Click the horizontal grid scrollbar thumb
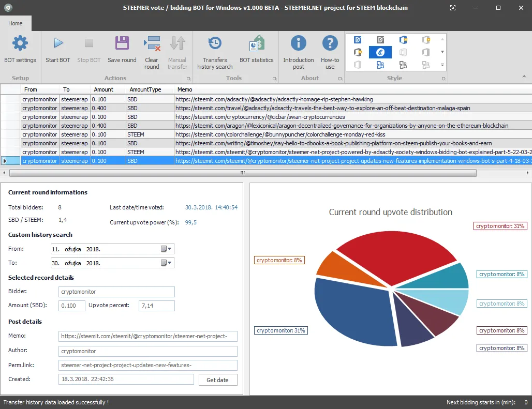This screenshot has height=409, width=532. pos(243,173)
